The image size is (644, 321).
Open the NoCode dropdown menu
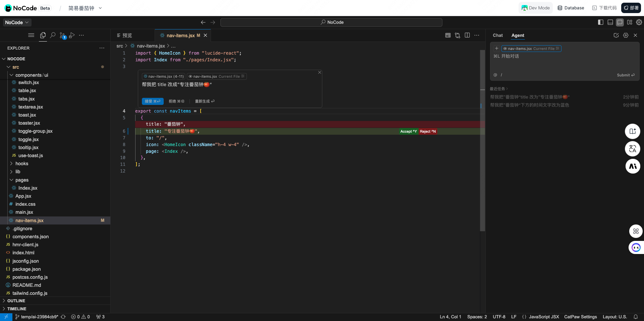pos(17,22)
